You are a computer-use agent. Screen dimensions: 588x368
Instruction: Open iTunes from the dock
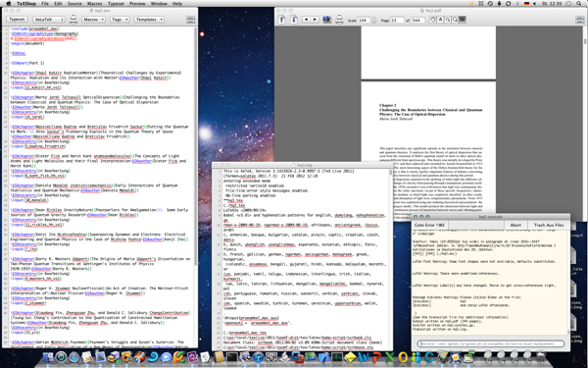(258, 357)
